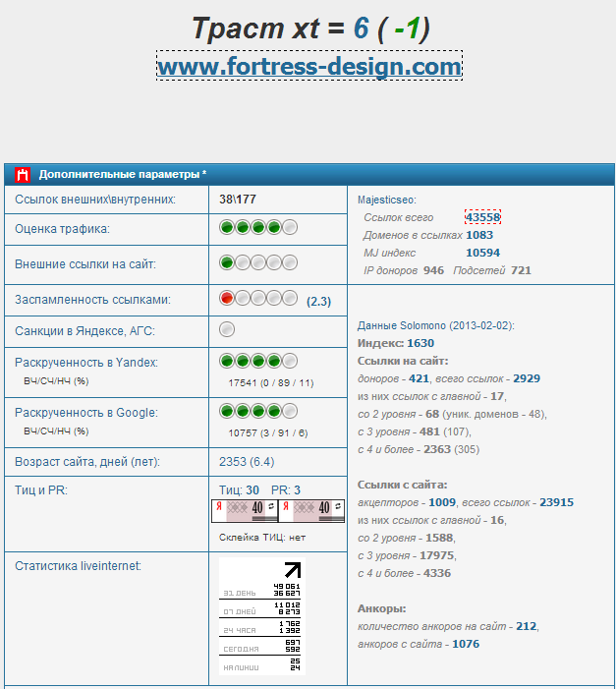Click the 'Ссылки с сайта:' heading
The width and height of the screenshot is (616, 689).
point(403,485)
